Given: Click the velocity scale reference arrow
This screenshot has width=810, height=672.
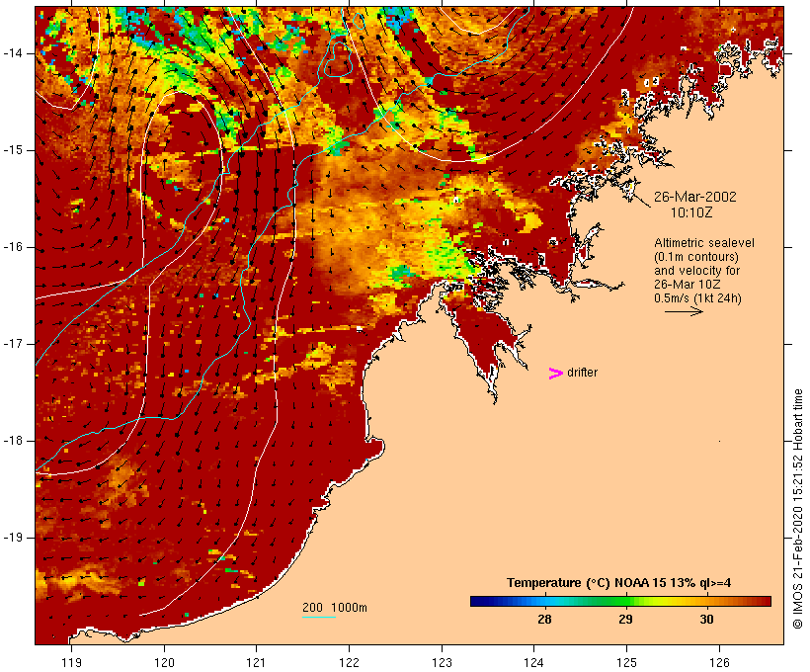Looking at the screenshot, I should (x=684, y=311).
